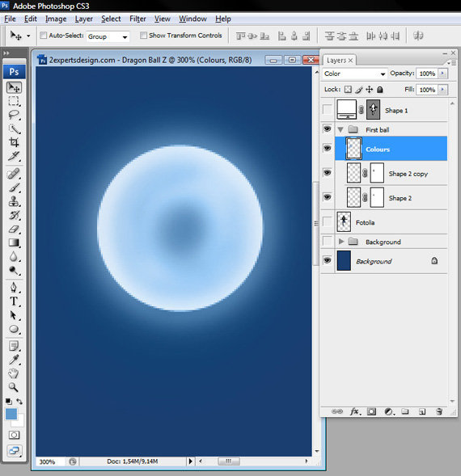Select the Rectangular Marquee tool
This screenshot has height=476, width=461.
(14, 101)
